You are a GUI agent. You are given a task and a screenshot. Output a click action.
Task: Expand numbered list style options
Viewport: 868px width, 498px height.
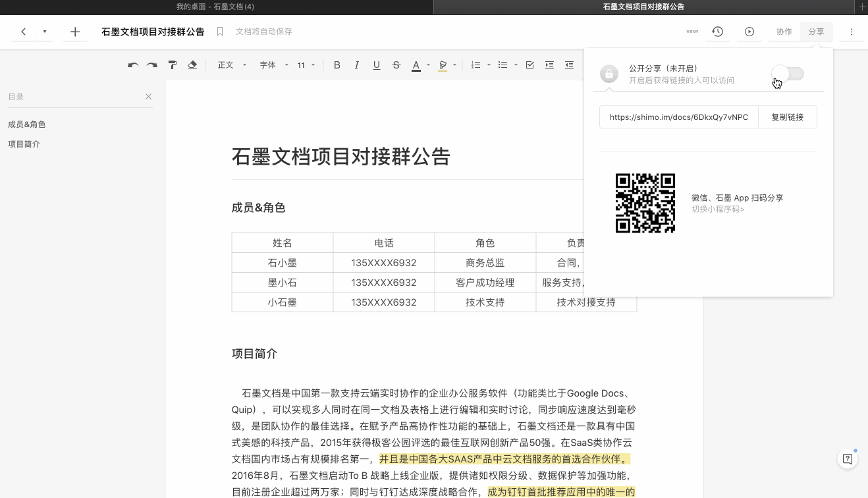click(489, 65)
